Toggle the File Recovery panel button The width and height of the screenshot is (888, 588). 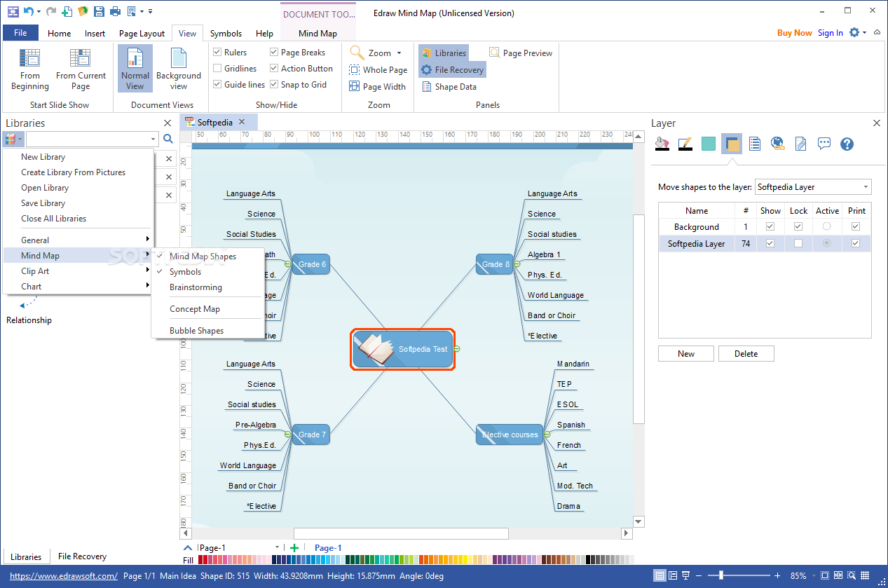451,70
